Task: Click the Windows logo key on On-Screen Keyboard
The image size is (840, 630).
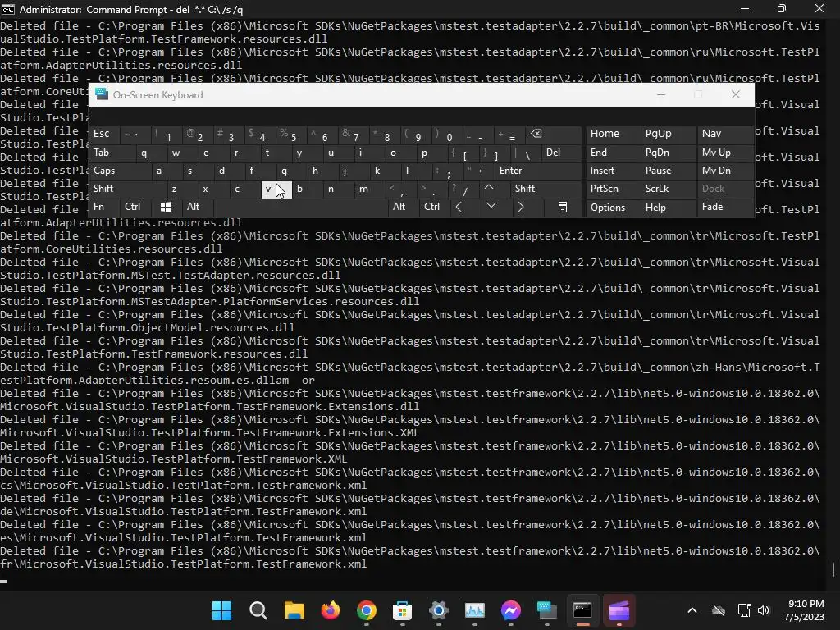Action: [166, 207]
